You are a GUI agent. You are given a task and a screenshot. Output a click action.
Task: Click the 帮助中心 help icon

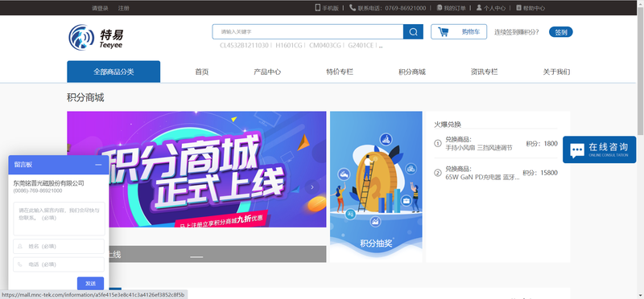[x=518, y=8]
